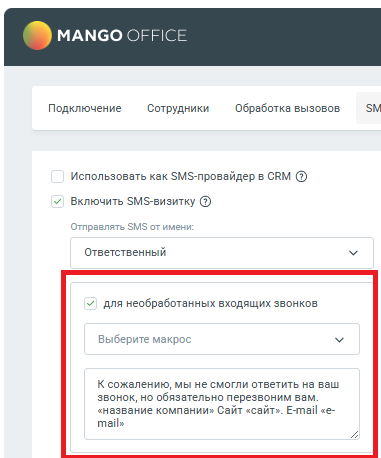The width and height of the screenshot is (381, 458).
Task: Click the label Включить SMS-визитку
Action: pyautogui.click(x=133, y=202)
